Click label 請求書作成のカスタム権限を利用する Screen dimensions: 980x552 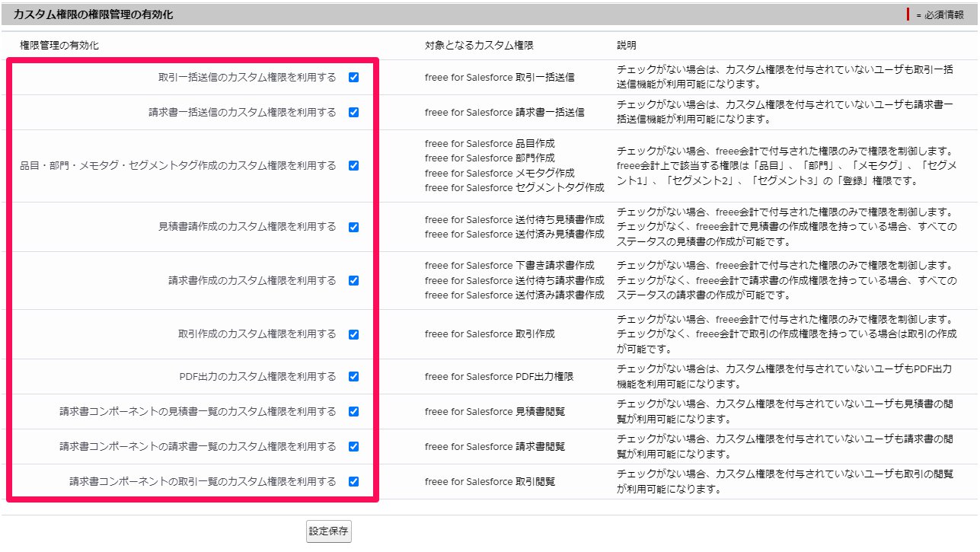(x=252, y=280)
